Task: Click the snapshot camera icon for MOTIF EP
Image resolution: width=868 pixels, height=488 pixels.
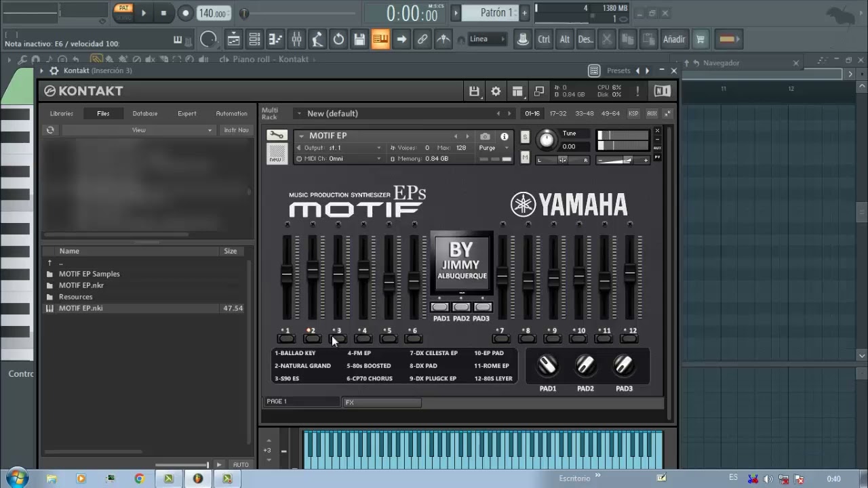Action: (x=485, y=136)
